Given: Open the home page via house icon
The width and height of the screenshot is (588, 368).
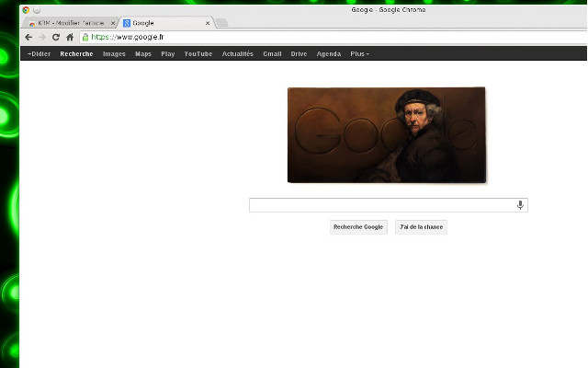Looking at the screenshot, I should point(70,37).
